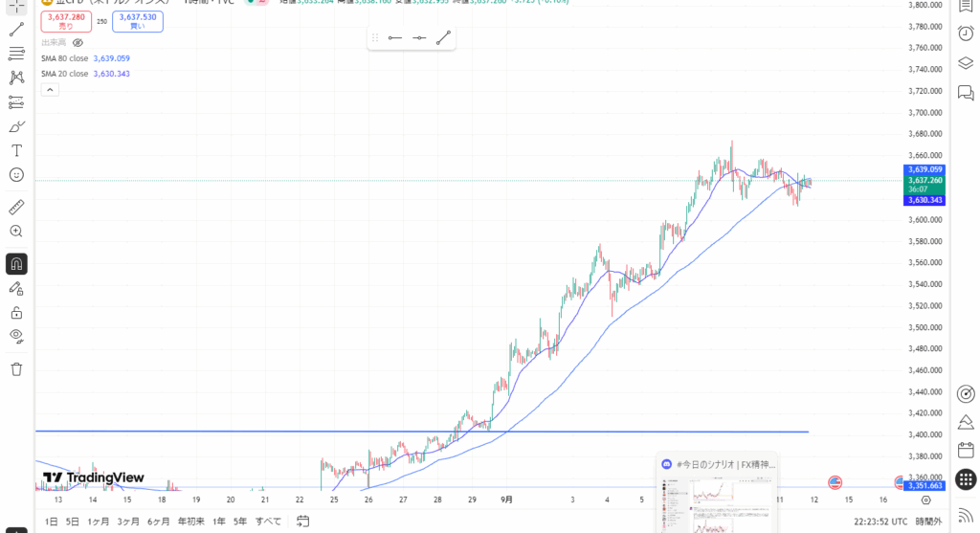Screen dimensions: 980x533
Task: Click the 9月 date label on time axis
Action: click(506, 500)
